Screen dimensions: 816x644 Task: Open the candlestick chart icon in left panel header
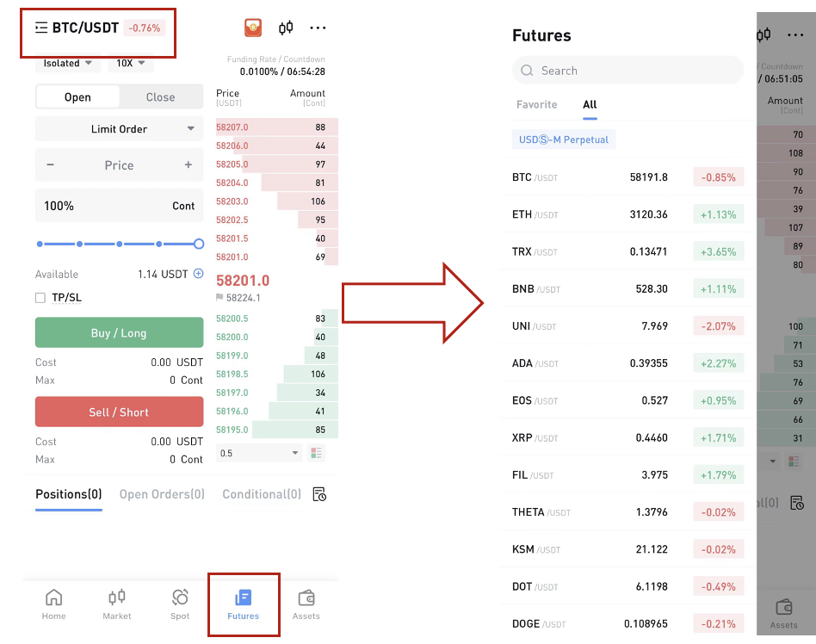click(x=286, y=28)
